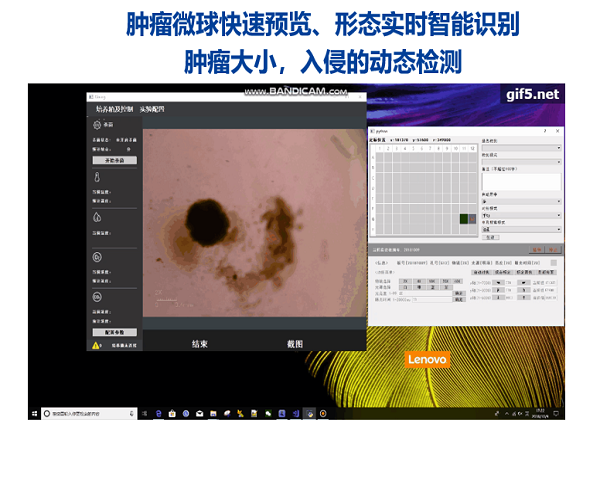Viewport: 600px width, 480px height.
Task: Click column header 6 of well plate
Action: point(422,148)
